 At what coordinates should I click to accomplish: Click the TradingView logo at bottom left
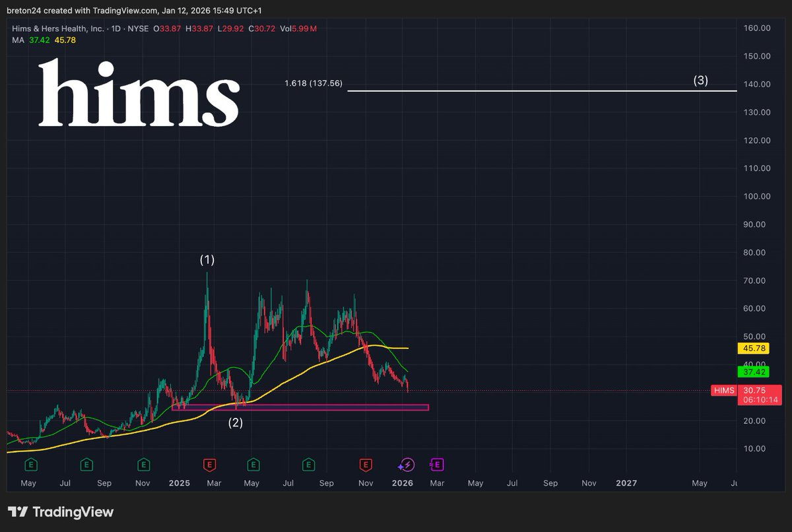point(59,512)
